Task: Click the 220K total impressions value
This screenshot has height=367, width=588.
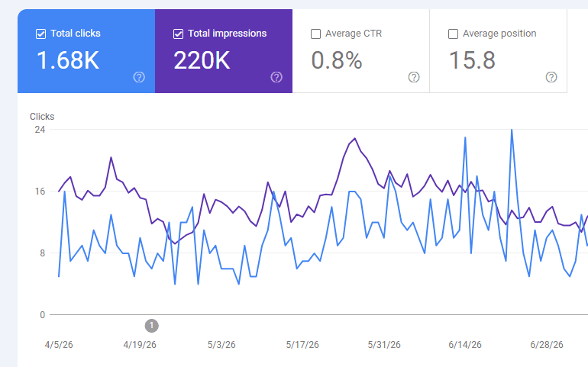Action: pos(202,60)
